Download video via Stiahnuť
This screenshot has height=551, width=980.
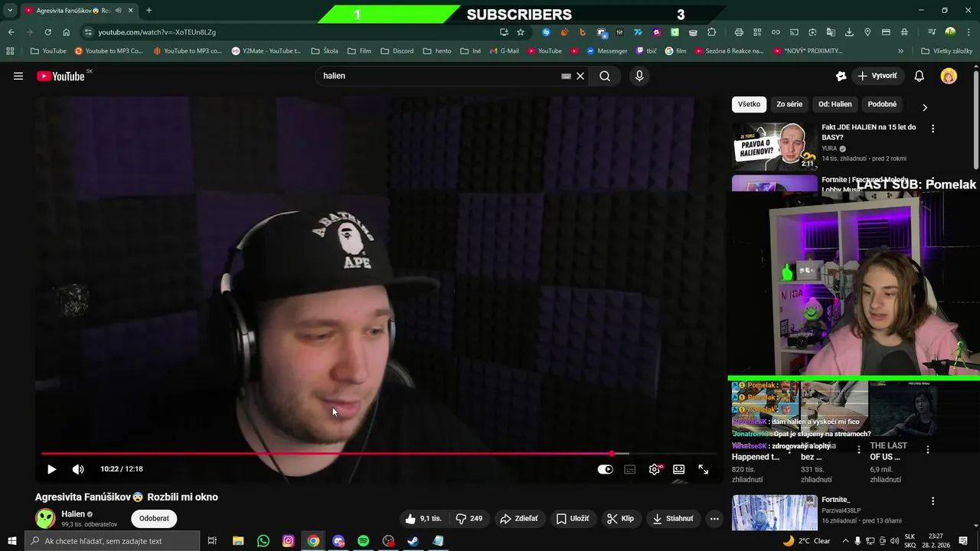coord(673,518)
